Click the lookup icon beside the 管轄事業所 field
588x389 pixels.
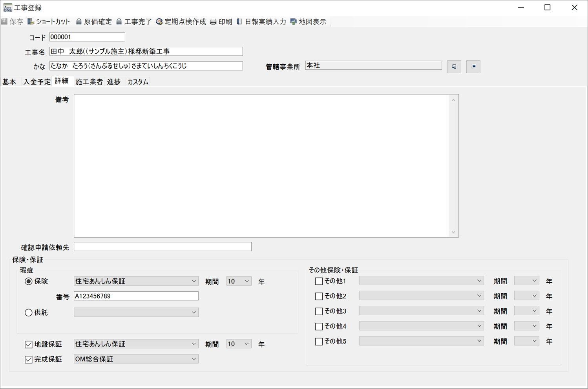454,67
